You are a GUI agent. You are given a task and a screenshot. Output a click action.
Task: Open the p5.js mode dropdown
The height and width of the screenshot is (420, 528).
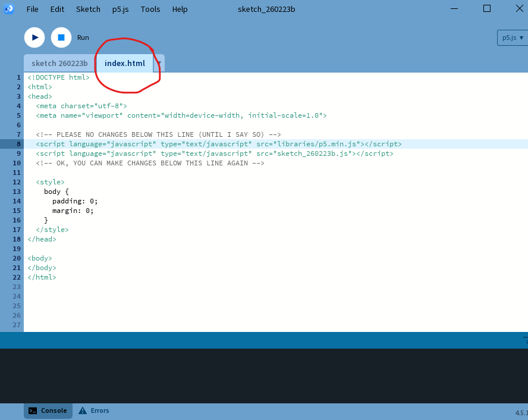tap(513, 37)
